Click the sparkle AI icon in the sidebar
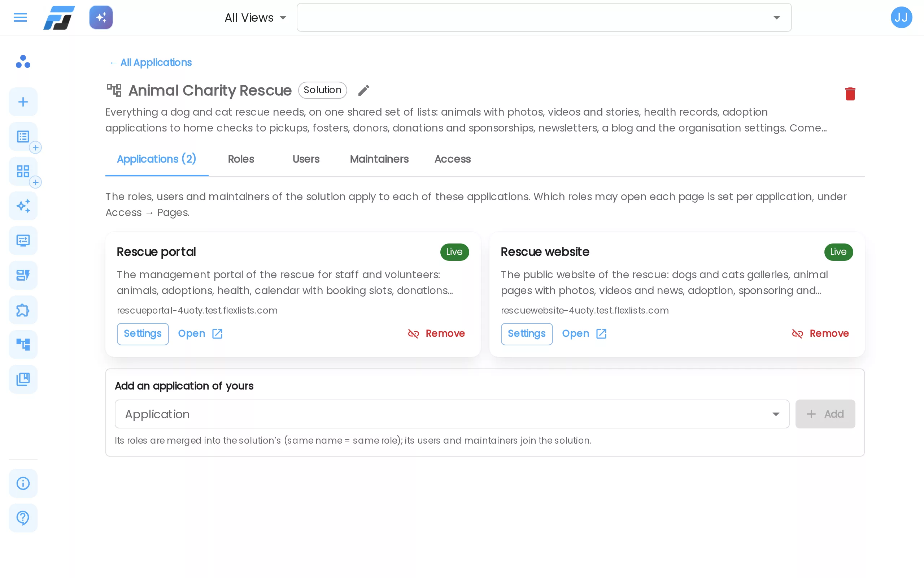This screenshot has height=578, width=924. click(x=23, y=206)
